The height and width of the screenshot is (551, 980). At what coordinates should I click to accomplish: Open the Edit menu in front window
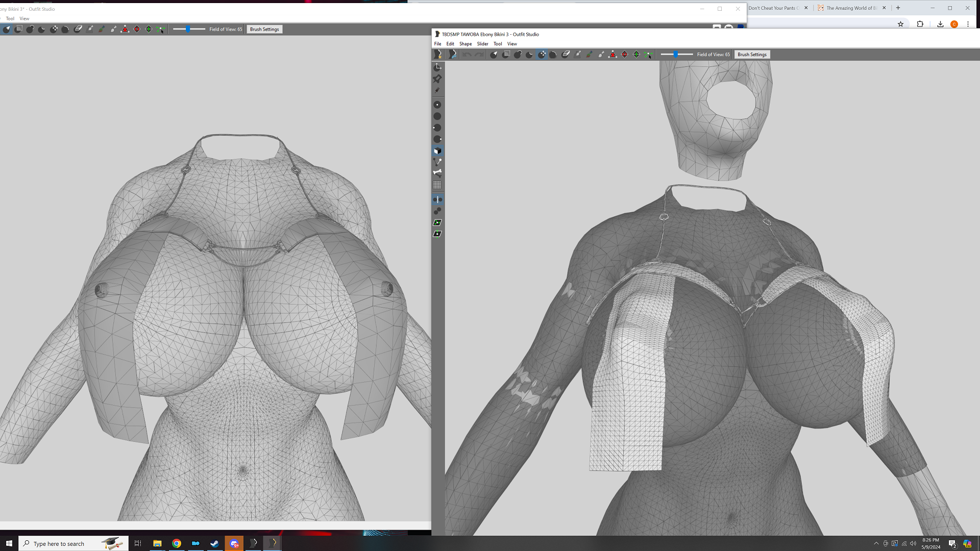[x=450, y=44]
